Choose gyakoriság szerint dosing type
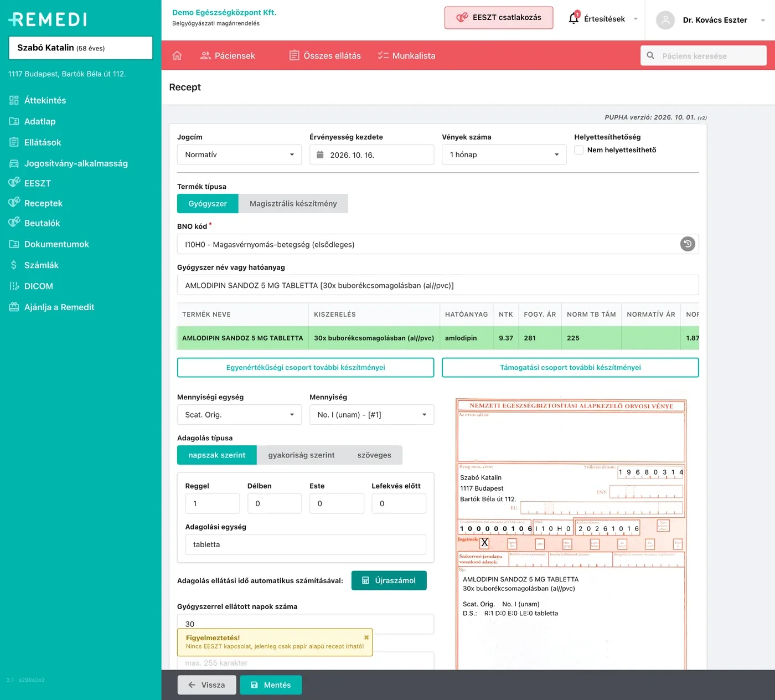Viewport: 775px width, 700px height. click(x=301, y=455)
